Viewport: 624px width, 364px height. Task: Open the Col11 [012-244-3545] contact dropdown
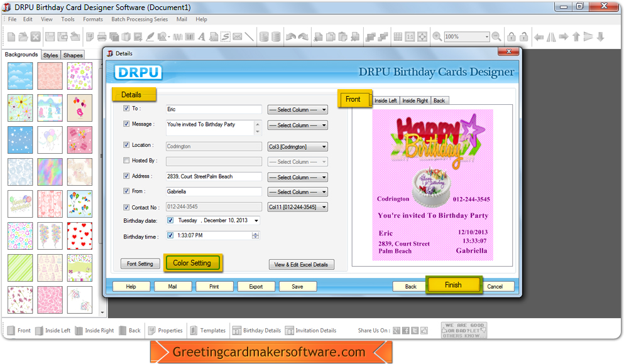click(298, 207)
